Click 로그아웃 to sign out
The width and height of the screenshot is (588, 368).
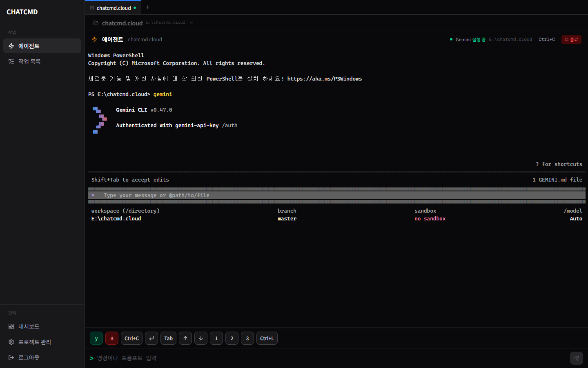(x=42, y=357)
